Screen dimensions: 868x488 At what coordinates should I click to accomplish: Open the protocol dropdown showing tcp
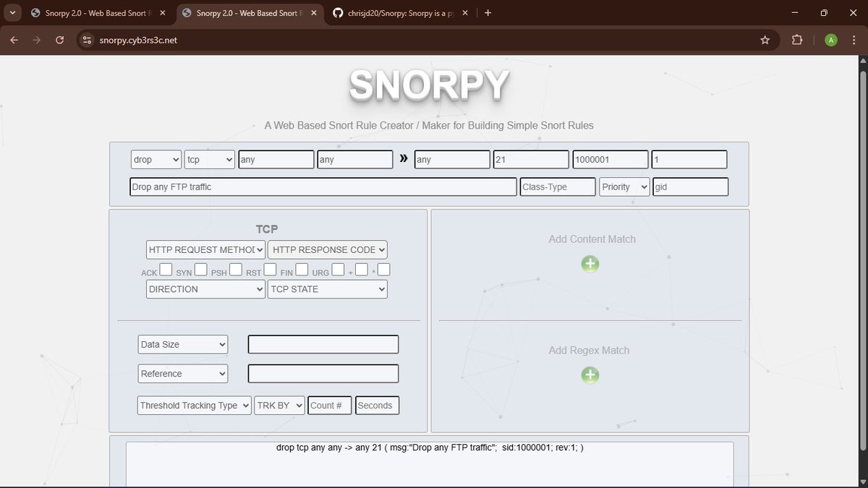coord(210,160)
